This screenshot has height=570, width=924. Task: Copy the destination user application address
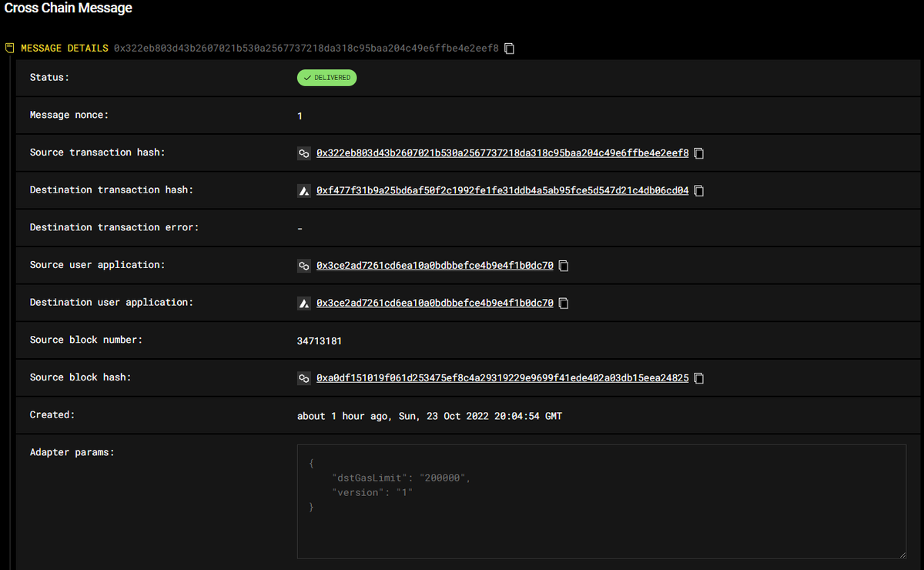[564, 303]
